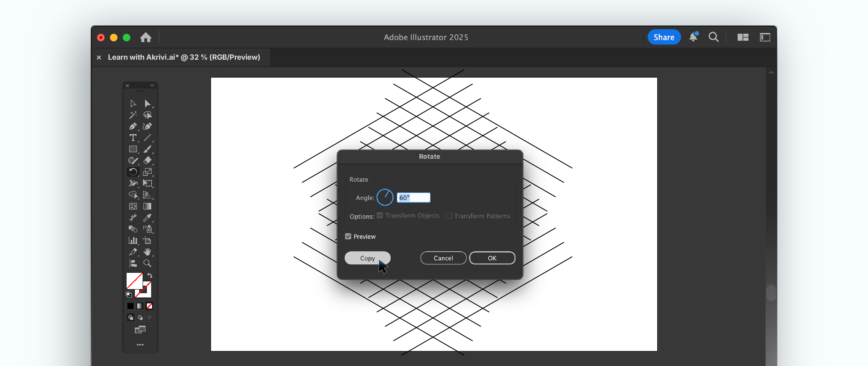Select the Measure tool

pos(133,218)
